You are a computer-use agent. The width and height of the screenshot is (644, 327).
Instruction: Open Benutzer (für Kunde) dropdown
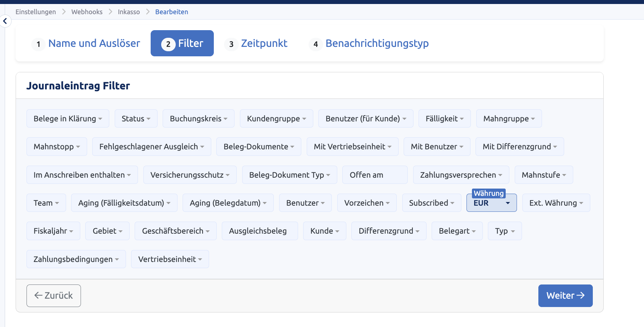pos(366,118)
